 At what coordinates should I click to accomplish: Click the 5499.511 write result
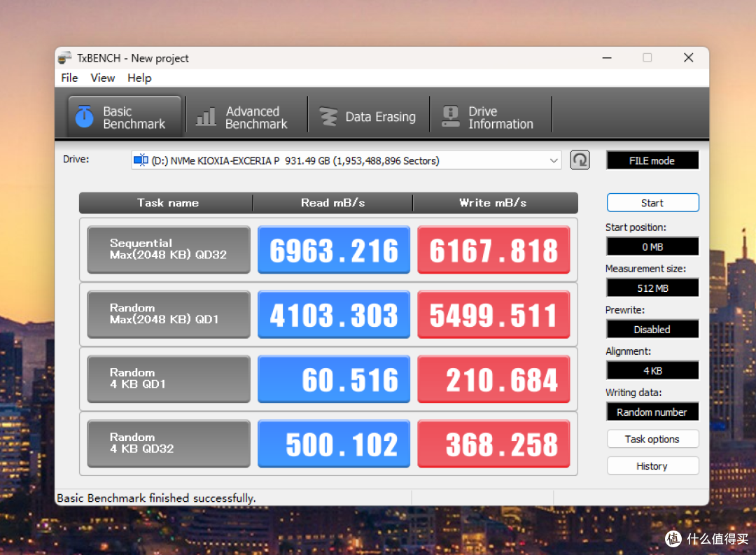tap(493, 314)
